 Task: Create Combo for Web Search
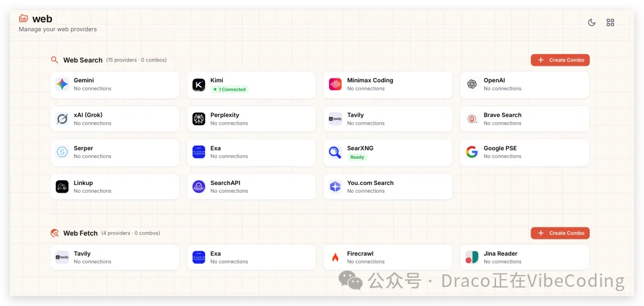click(x=560, y=60)
